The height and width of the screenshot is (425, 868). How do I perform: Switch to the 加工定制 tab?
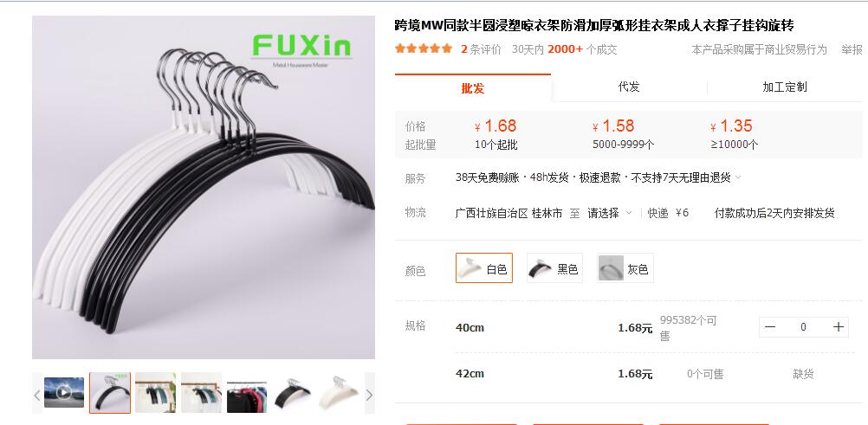tap(785, 87)
